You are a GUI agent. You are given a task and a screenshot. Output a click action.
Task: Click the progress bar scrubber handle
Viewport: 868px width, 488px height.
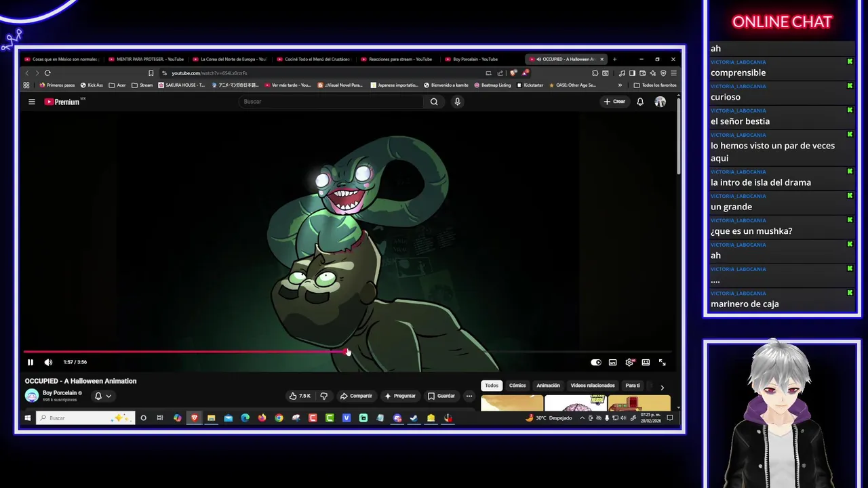pos(347,351)
